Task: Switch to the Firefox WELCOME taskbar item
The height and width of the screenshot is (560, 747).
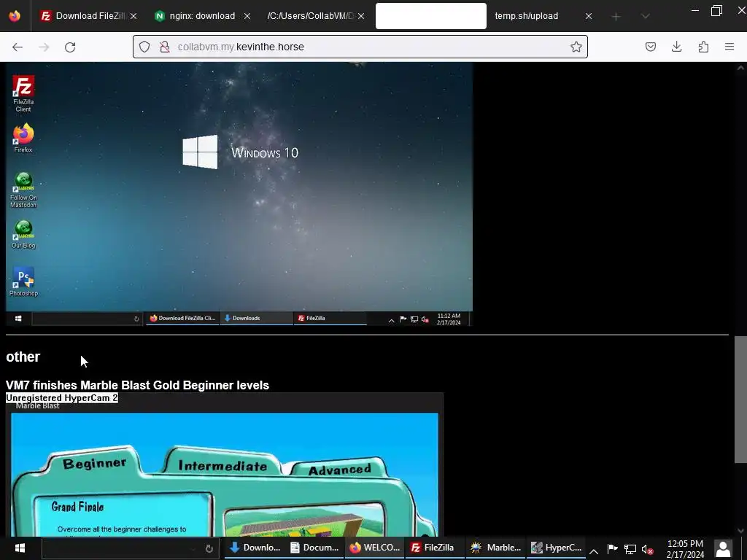Action: click(x=374, y=548)
